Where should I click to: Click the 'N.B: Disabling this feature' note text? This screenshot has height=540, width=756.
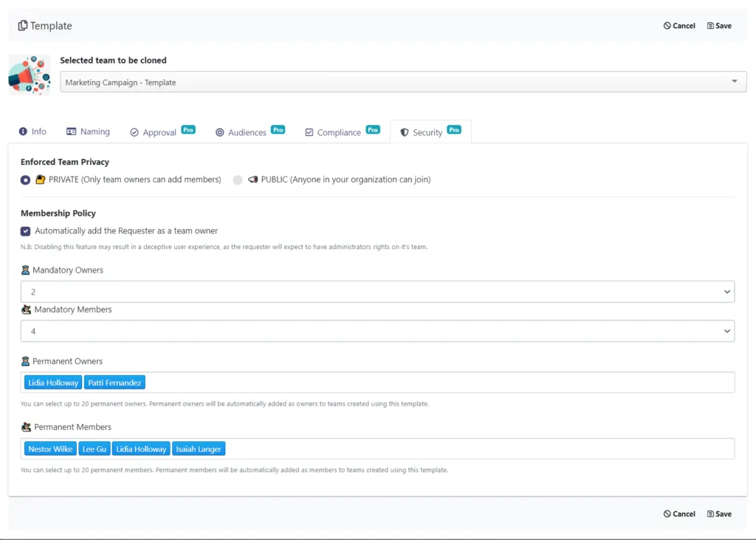[224, 247]
